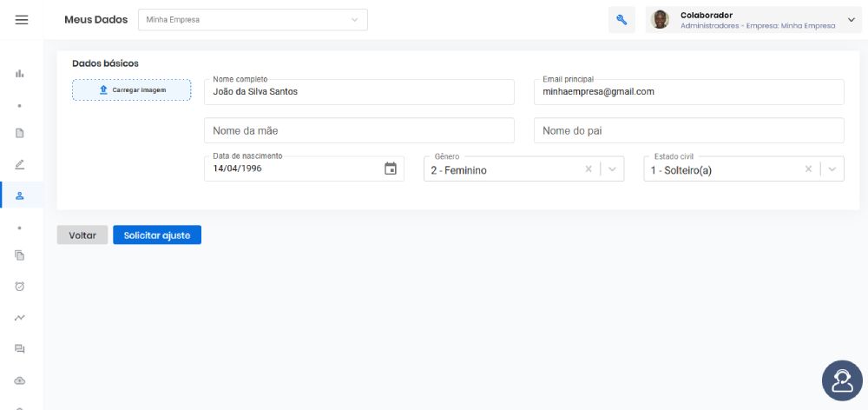Click the alarm clock sidebar icon

pos(20,287)
